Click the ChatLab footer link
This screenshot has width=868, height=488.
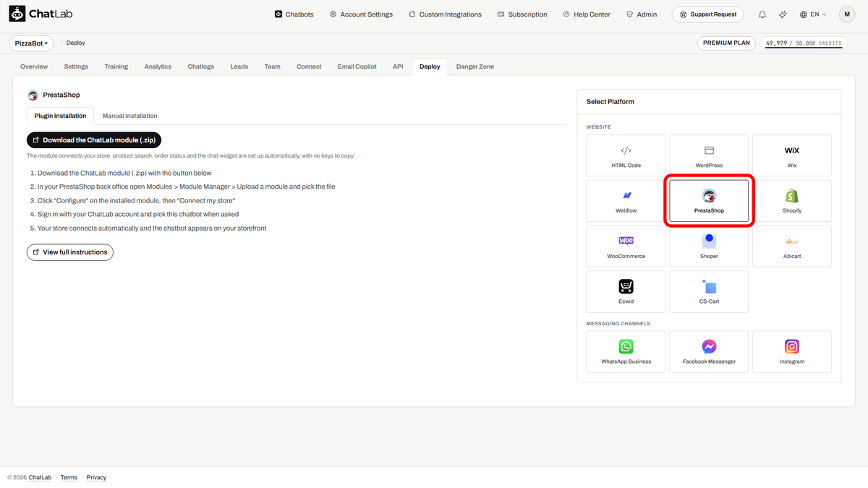pyautogui.click(x=40, y=477)
